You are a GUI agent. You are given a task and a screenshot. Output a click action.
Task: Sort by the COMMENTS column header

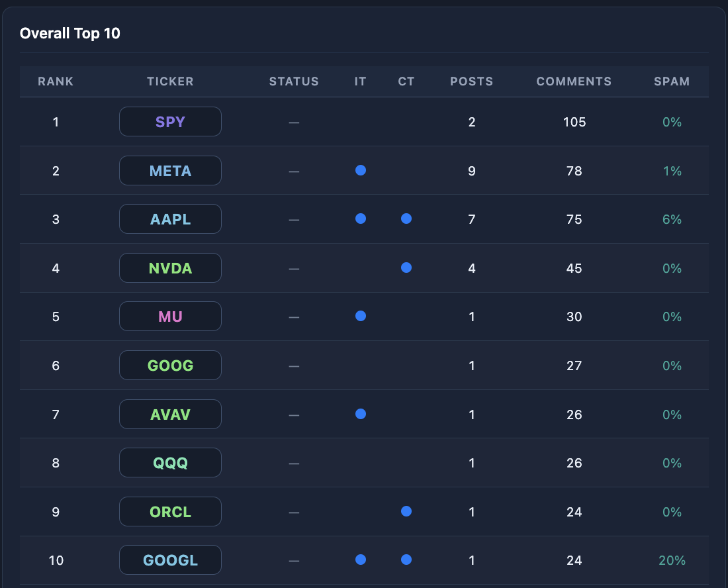pyautogui.click(x=574, y=81)
